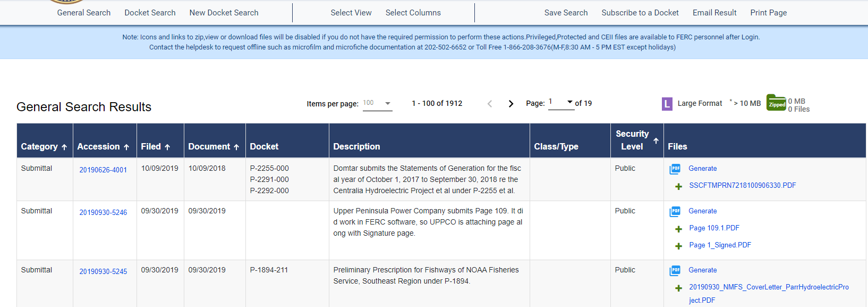868x307 pixels.
Task: Click the purple Large Format icon
Action: tap(667, 104)
